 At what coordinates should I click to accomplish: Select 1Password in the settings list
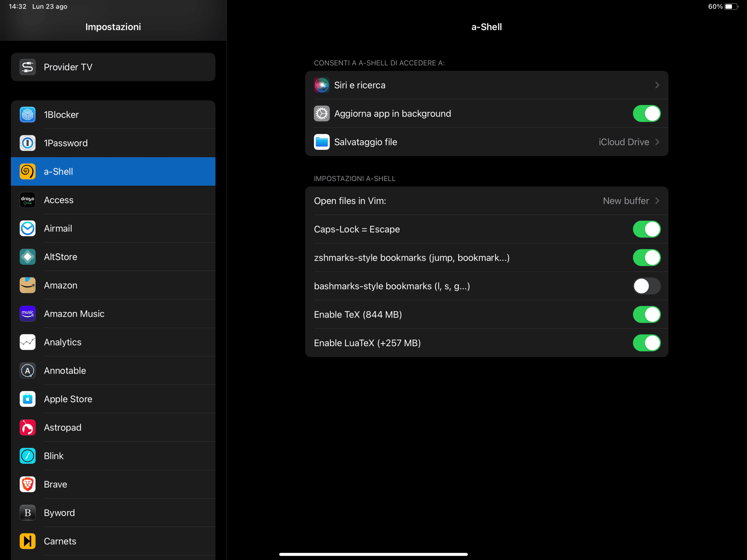click(113, 143)
